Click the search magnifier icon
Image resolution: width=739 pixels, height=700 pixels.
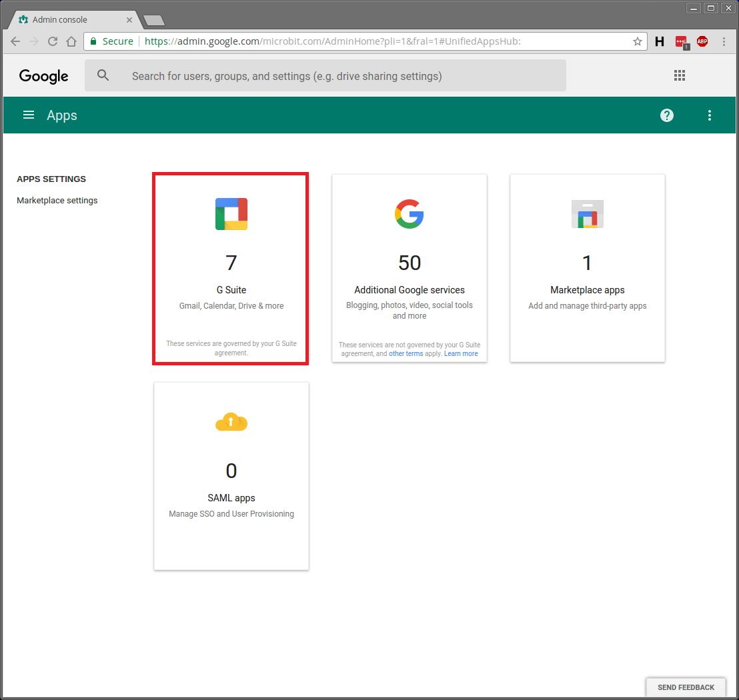103,75
